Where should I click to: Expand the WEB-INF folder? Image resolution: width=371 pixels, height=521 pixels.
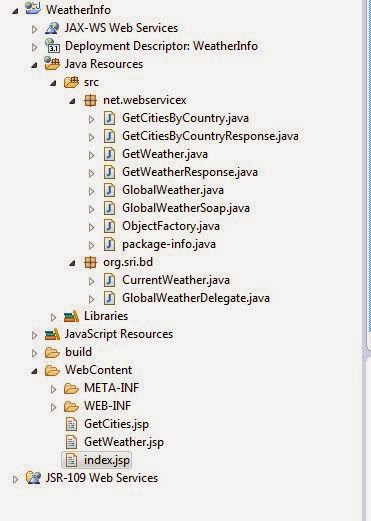click(53, 407)
